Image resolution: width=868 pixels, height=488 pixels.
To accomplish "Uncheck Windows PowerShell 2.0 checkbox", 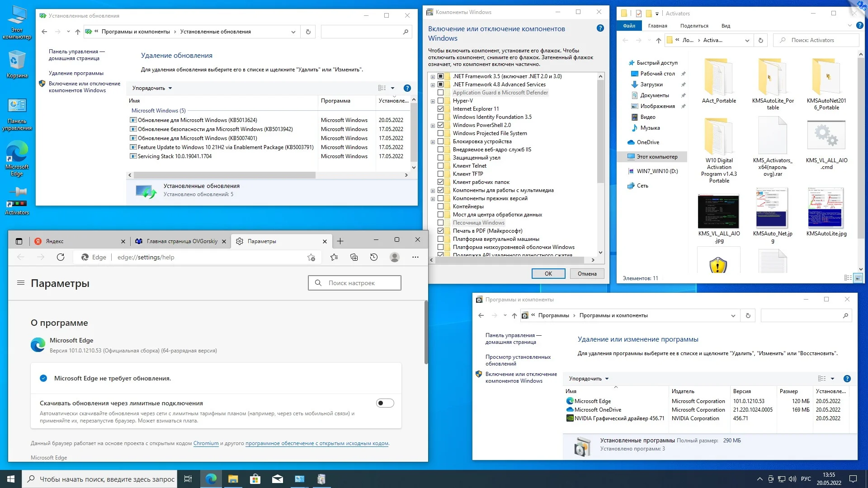I will (440, 125).
